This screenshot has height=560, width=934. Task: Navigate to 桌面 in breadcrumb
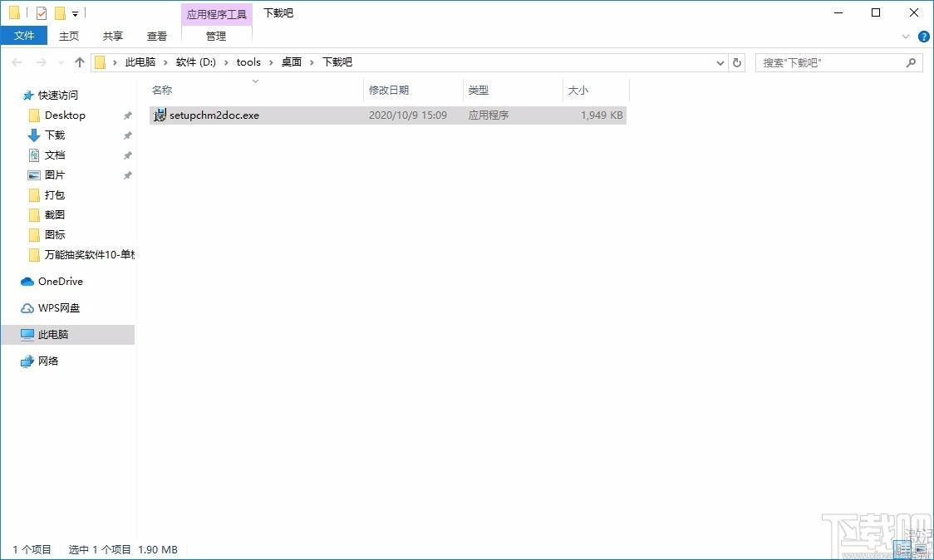[292, 62]
